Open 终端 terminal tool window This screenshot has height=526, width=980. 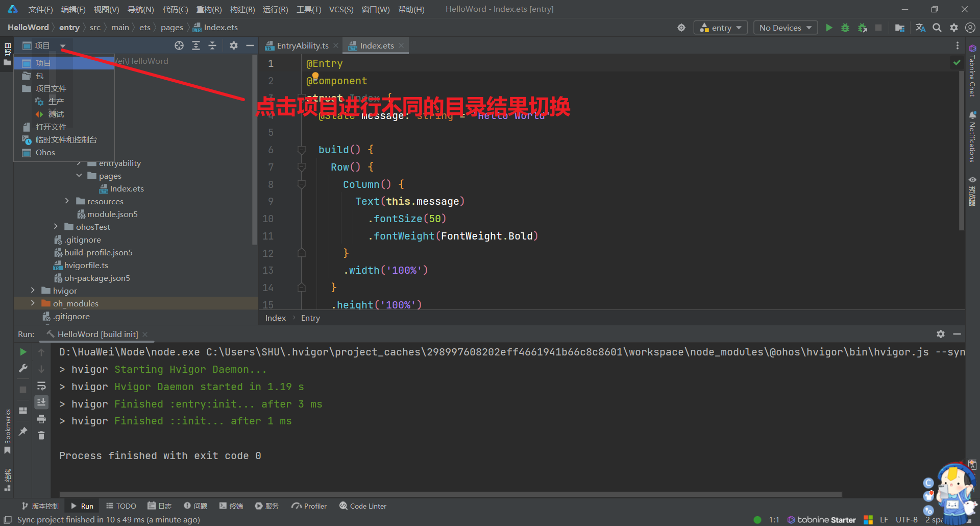pyautogui.click(x=231, y=506)
